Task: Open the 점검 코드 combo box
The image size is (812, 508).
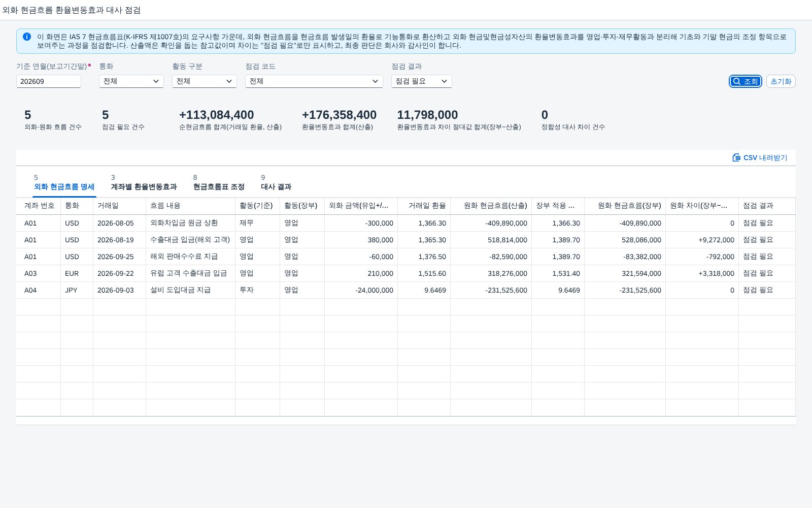Action: coord(314,81)
